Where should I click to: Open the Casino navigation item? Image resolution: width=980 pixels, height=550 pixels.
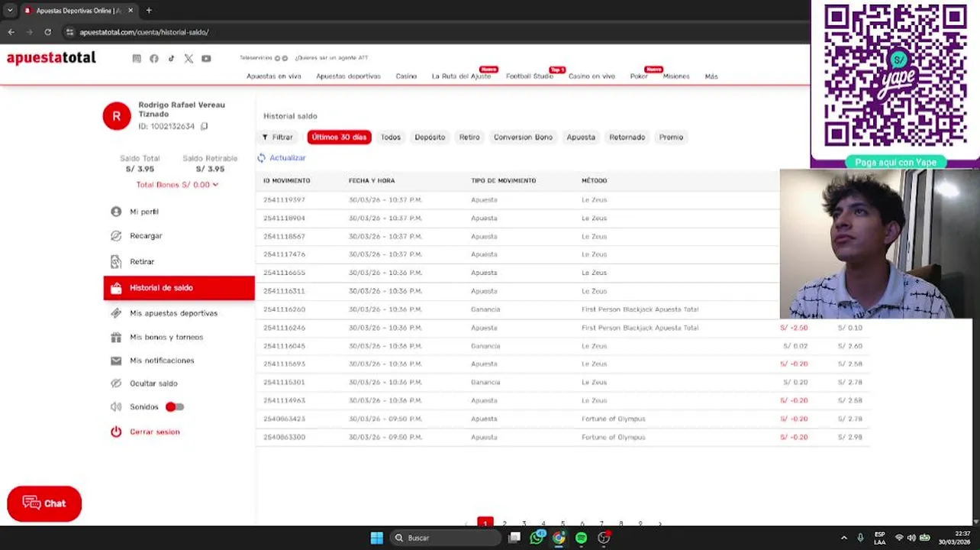click(x=406, y=76)
